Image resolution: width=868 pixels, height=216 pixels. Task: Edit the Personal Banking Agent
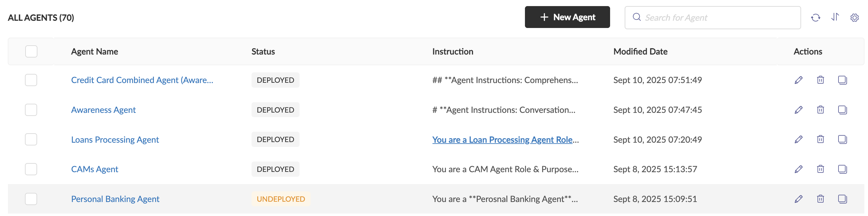798,199
